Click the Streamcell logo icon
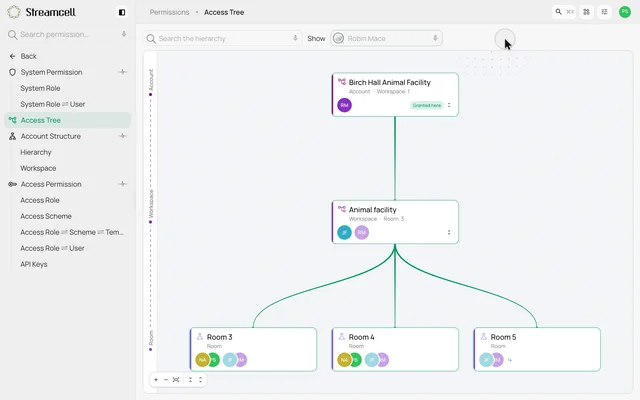This screenshot has width=640, height=400. point(13,12)
